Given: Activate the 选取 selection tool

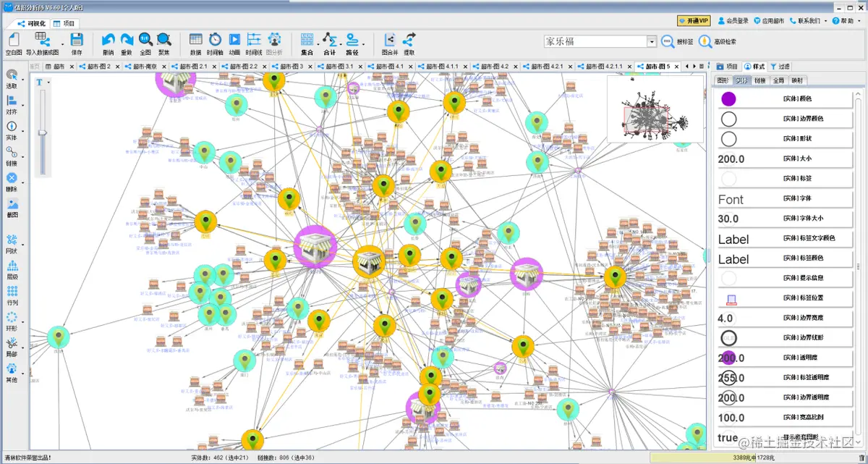Looking at the screenshot, I should tap(12, 79).
